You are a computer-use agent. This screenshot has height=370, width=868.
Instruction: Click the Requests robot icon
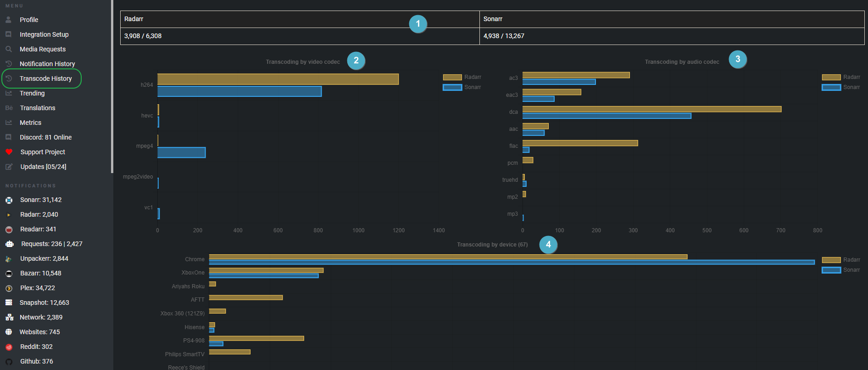click(10, 244)
